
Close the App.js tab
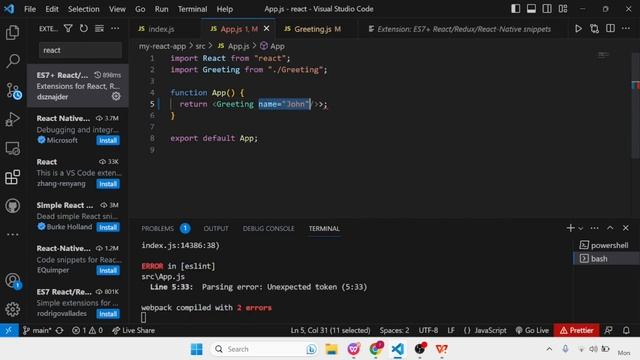tap(267, 28)
